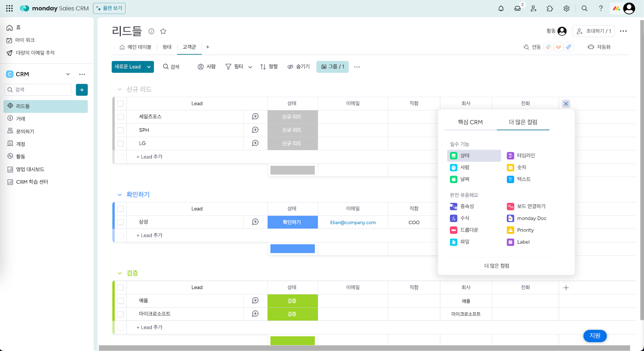Image resolution: width=644 pixels, height=351 pixels.
Task: Select all leads in 신규 리드 group
Action: (x=120, y=104)
